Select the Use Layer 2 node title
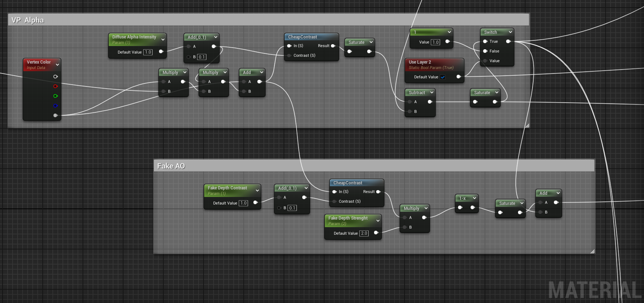 pos(420,62)
